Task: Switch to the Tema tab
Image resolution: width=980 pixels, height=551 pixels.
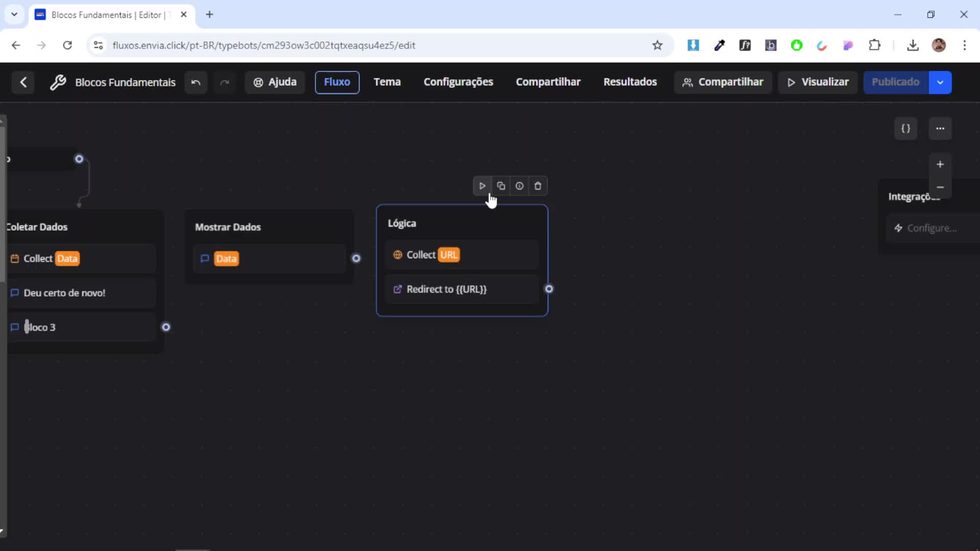Action: coord(387,82)
